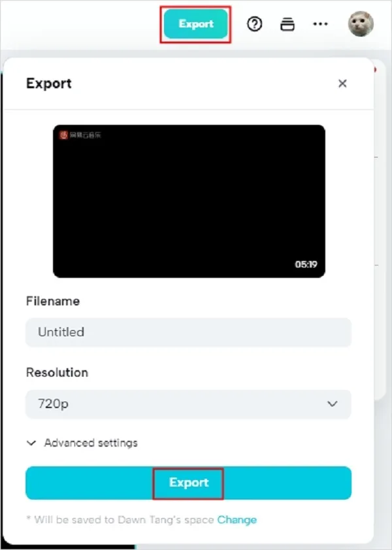Open the three-dots more options menu
Image resolution: width=392 pixels, height=550 pixels.
[320, 24]
